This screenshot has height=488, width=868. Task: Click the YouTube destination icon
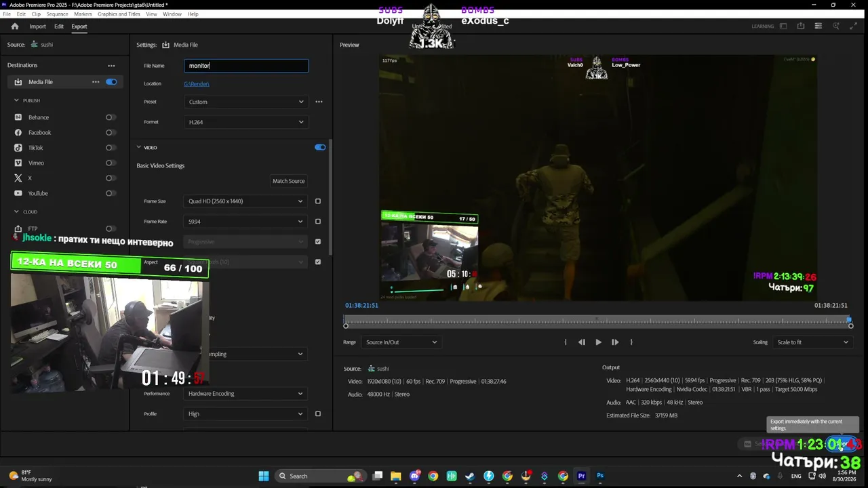pos(18,193)
